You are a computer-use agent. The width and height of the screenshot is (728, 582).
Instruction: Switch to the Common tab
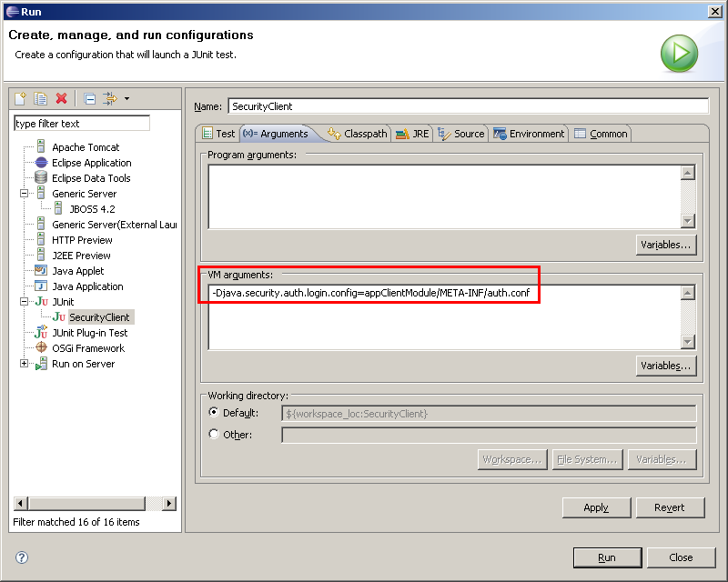coord(602,134)
